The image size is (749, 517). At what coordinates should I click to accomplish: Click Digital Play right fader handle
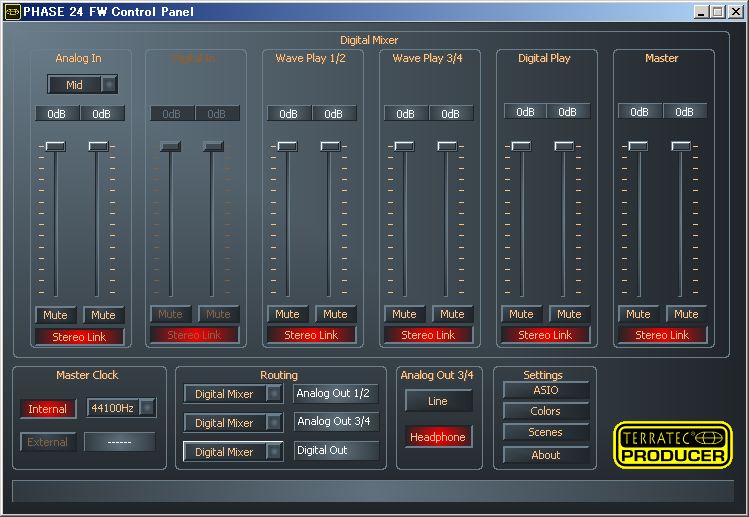[x=564, y=146]
